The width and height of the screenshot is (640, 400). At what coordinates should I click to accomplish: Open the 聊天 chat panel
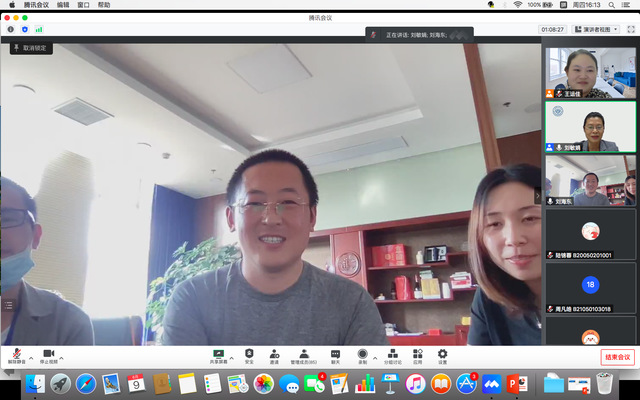[335, 354]
